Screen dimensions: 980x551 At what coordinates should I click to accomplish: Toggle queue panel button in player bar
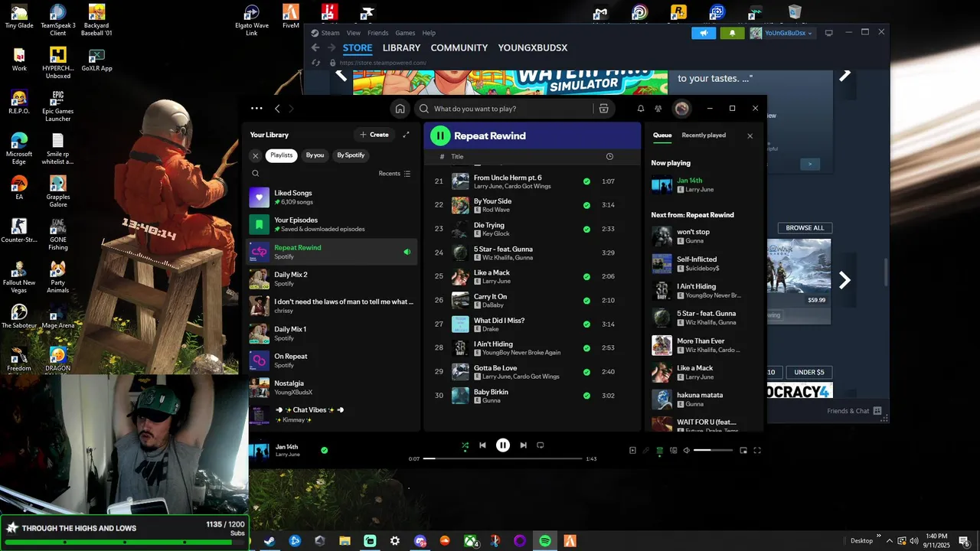click(659, 451)
